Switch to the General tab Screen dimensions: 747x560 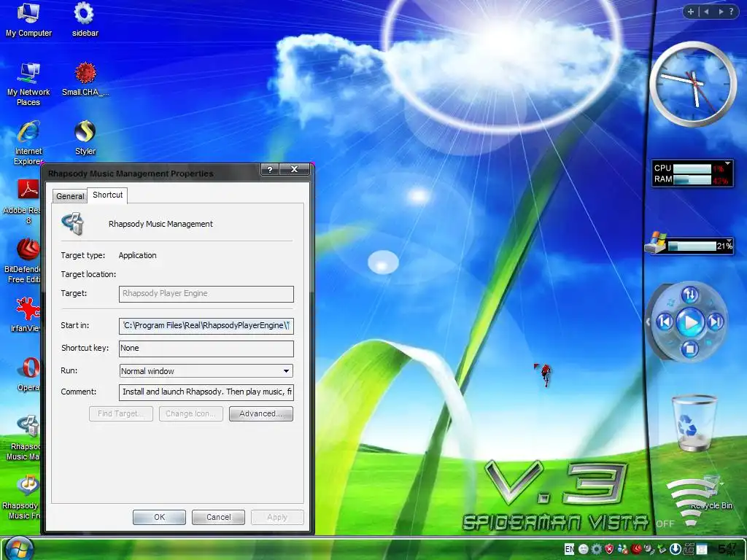pyautogui.click(x=70, y=196)
